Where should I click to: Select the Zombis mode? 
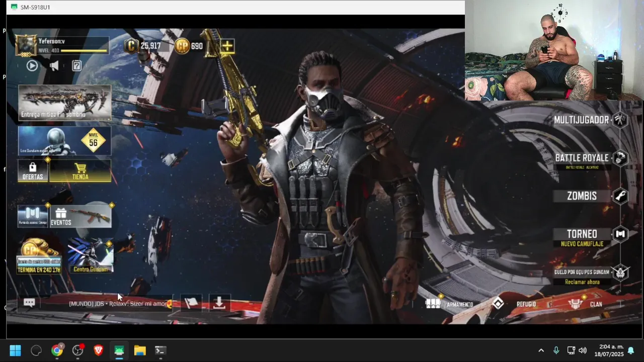[582, 196]
